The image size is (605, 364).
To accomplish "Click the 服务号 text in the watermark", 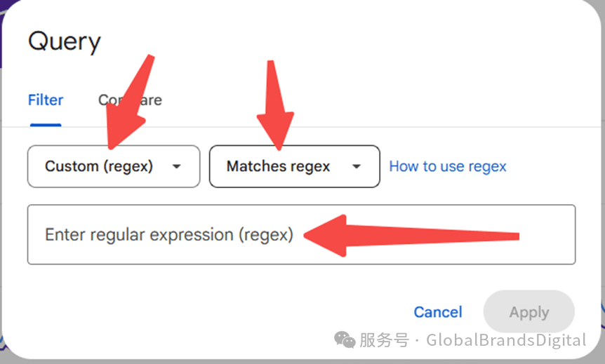I will coord(385,340).
